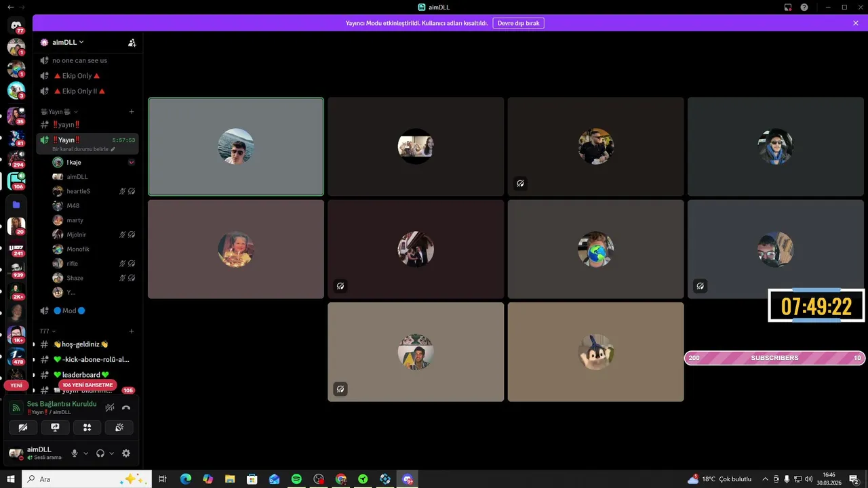The width and height of the screenshot is (868, 488).
Task: Select user rifle in the voice list
Action: [94, 264]
